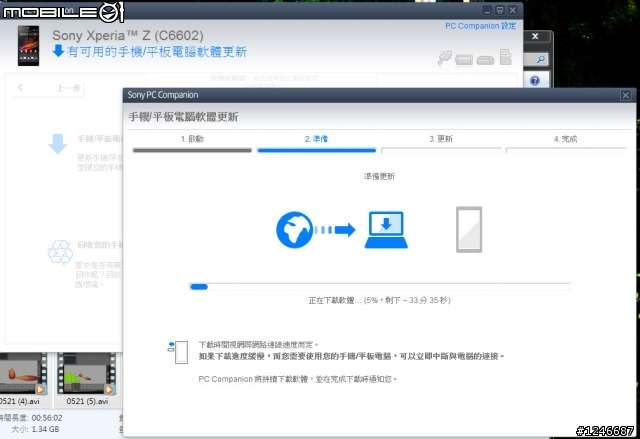Image resolution: width=640 pixels, height=439 pixels.
Task: Click the large download arrow in main window
Action: click(58, 144)
